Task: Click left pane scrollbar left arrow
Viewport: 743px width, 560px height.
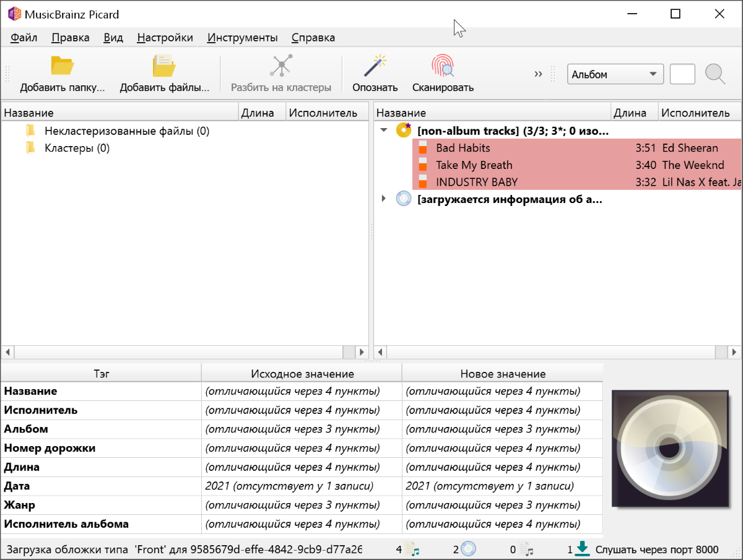Action: point(8,352)
